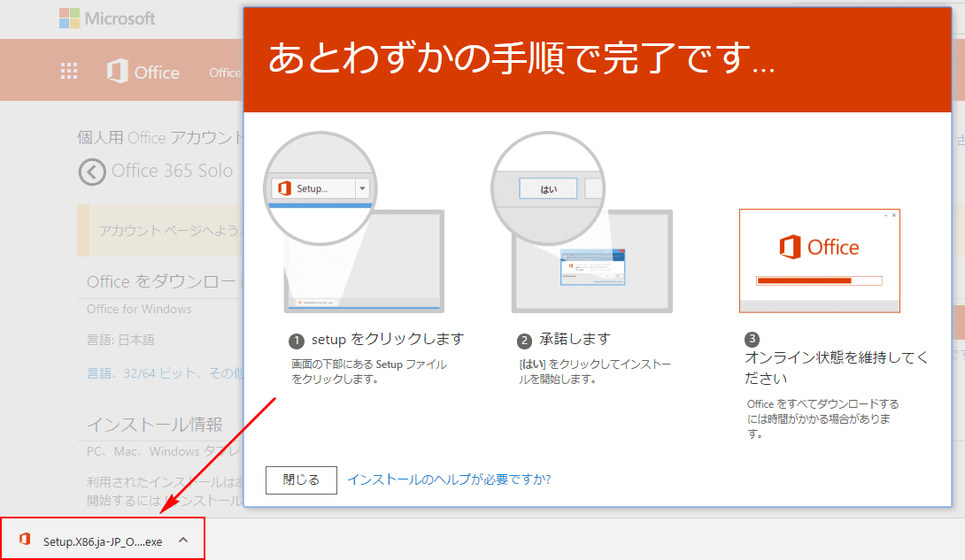The width and height of the screenshot is (965, 560).
Task: Click the 言語、32/64 ビット link on background page
Action: coord(165,373)
